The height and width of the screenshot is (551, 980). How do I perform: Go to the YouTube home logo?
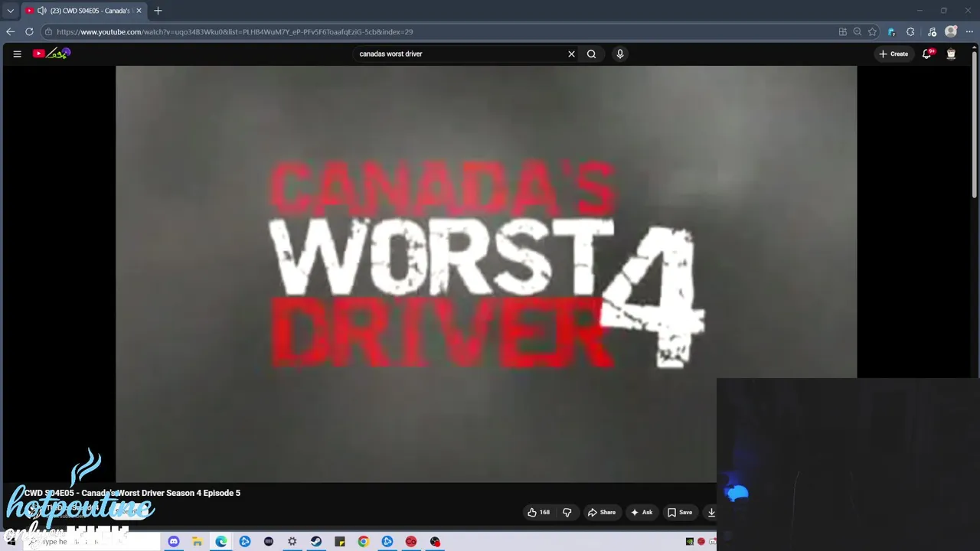pos(51,54)
